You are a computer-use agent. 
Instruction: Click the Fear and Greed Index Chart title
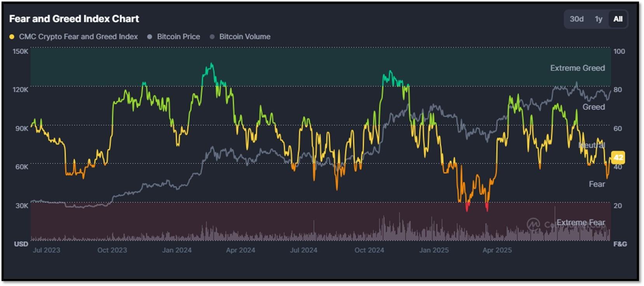(74, 19)
